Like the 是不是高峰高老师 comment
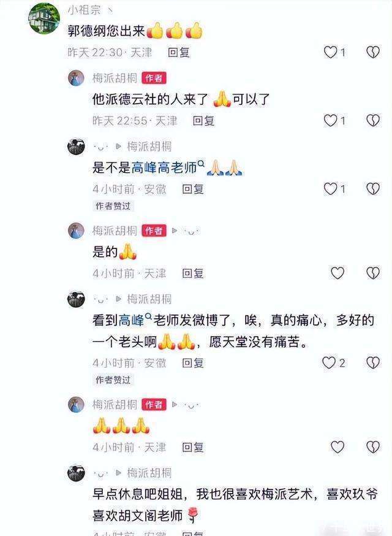Viewport: 392px width, 536px height. coord(330,189)
